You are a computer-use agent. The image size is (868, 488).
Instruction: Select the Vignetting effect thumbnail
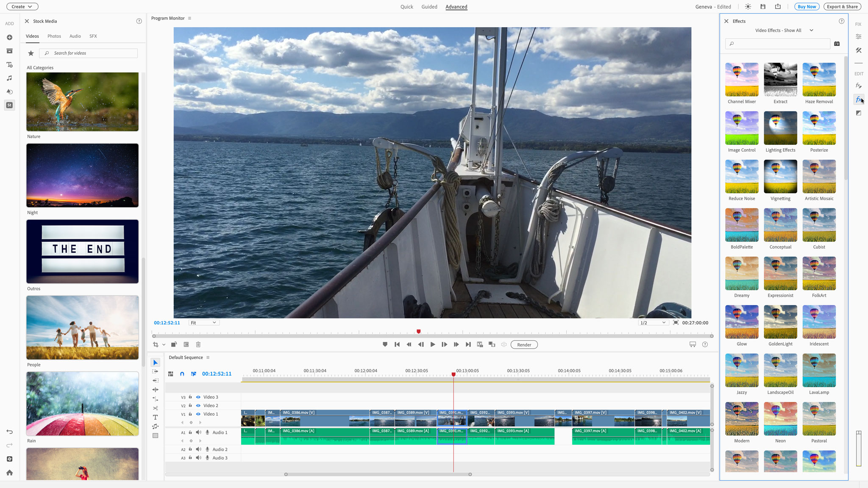click(780, 176)
